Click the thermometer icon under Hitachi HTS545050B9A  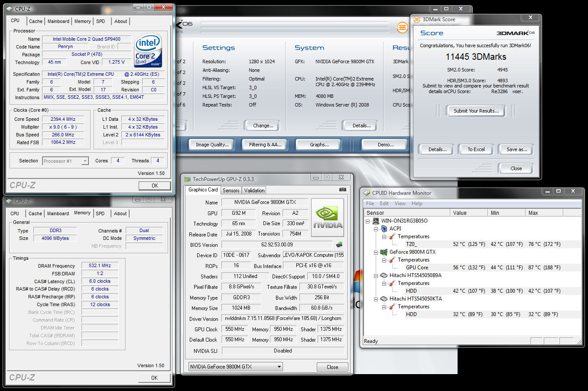pyautogui.click(x=392, y=283)
